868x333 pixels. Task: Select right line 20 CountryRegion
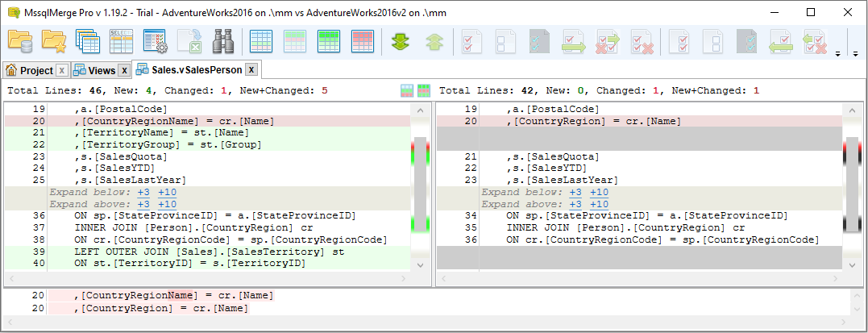click(x=639, y=121)
